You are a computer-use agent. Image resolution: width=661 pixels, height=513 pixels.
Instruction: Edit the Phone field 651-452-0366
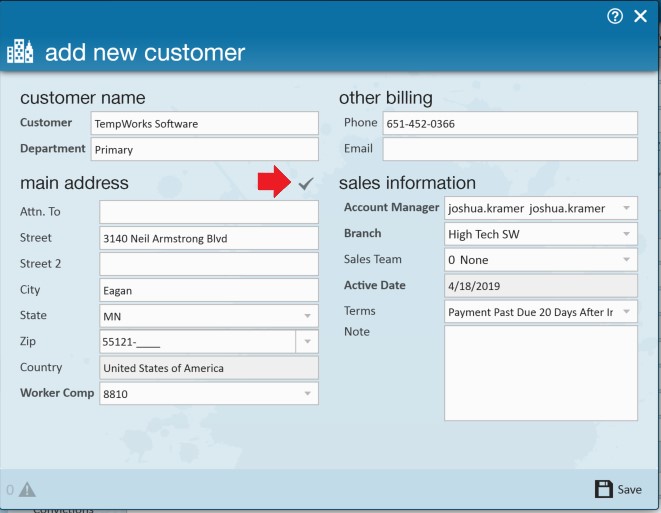point(510,124)
